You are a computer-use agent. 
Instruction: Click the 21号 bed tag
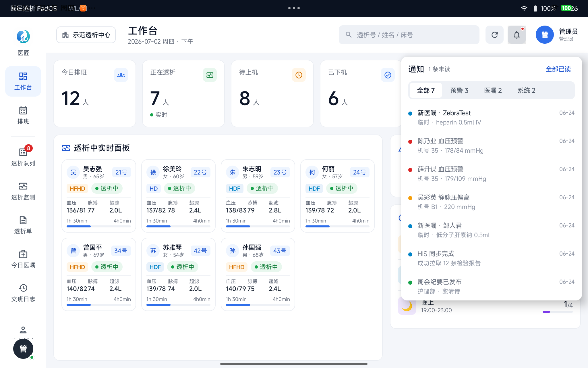click(x=121, y=172)
